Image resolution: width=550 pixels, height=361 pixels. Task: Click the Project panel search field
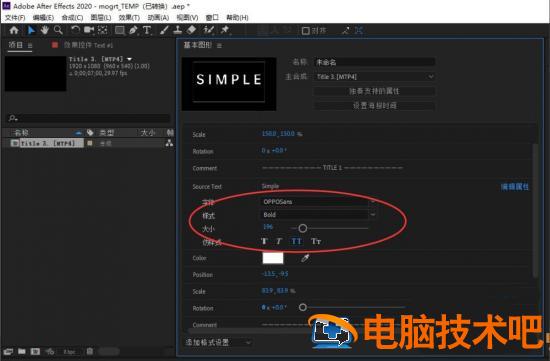(89, 118)
